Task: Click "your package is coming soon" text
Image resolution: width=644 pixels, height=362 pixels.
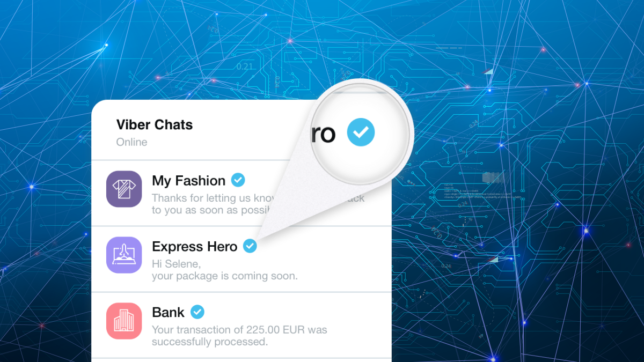Action: 224,276
